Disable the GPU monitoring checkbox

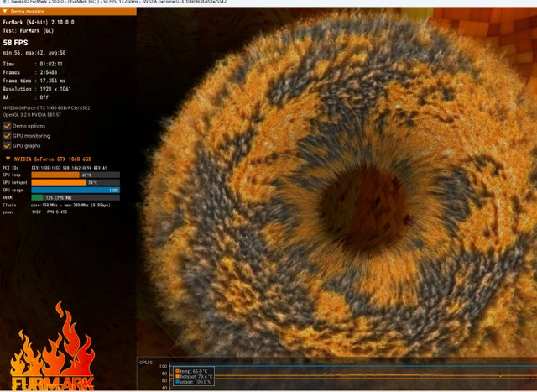[7, 135]
